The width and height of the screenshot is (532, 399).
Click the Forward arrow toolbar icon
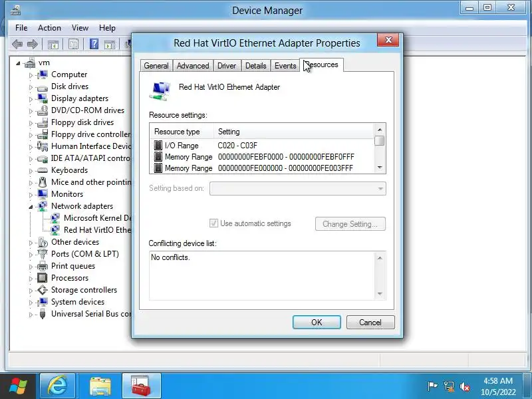(x=32, y=44)
